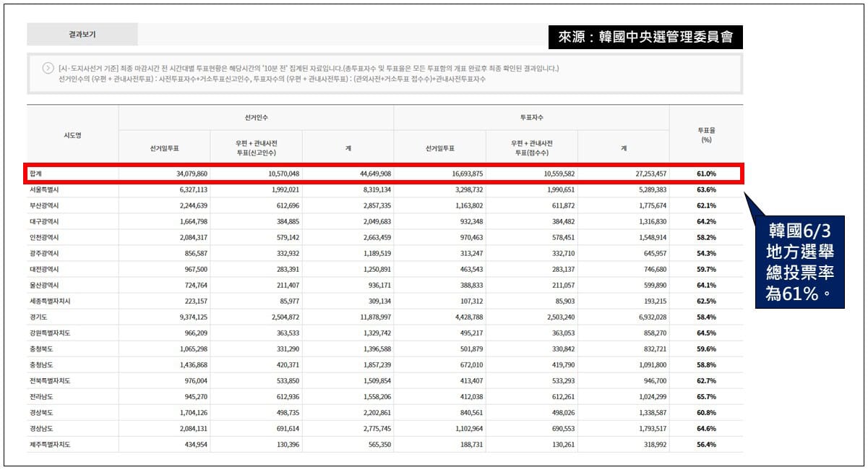The width and height of the screenshot is (868, 470).
Task: Click the circled arrow notice icon
Action: point(48,68)
